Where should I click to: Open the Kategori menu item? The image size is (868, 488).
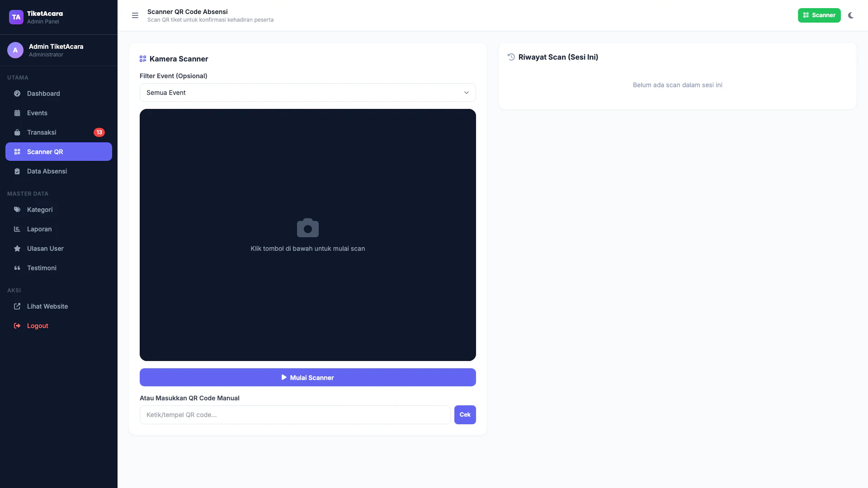pyautogui.click(x=59, y=210)
